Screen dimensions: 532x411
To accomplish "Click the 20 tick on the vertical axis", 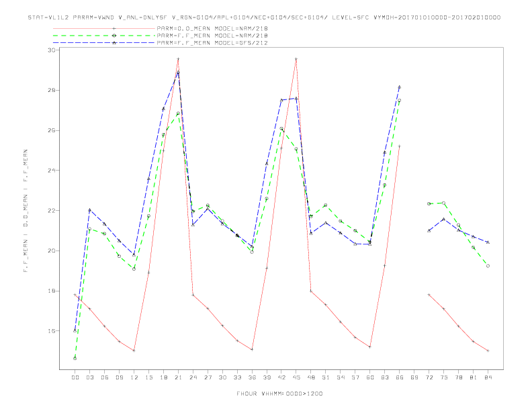I will coord(52,251).
